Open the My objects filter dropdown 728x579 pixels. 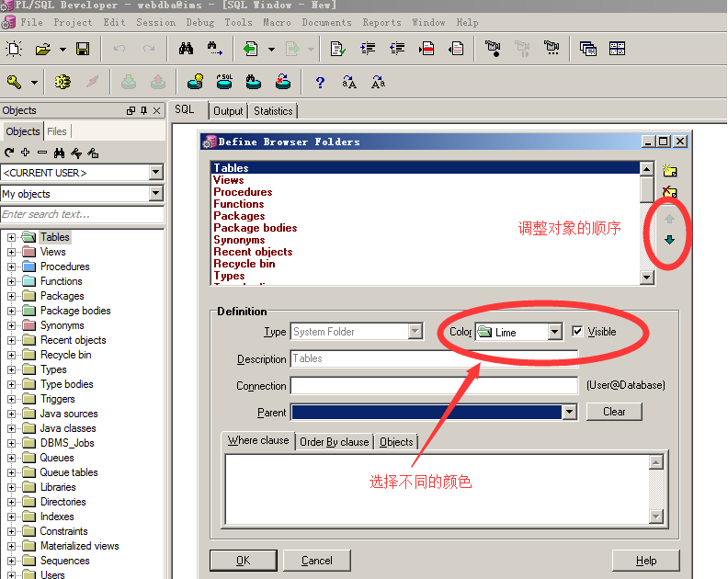coord(156,193)
